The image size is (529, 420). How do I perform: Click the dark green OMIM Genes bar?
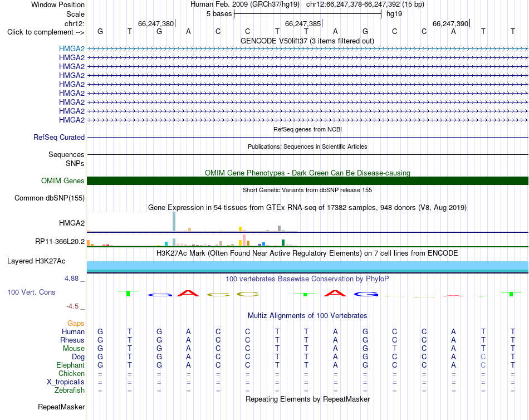tap(307, 180)
